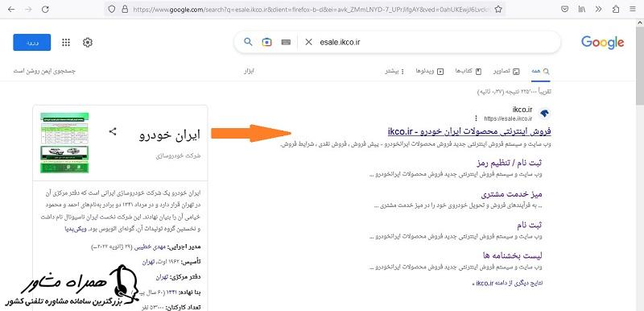Viewport: 644px width, 311px height.
Task: Share the ایران خودرو knowledge panel
Action: tap(113, 131)
